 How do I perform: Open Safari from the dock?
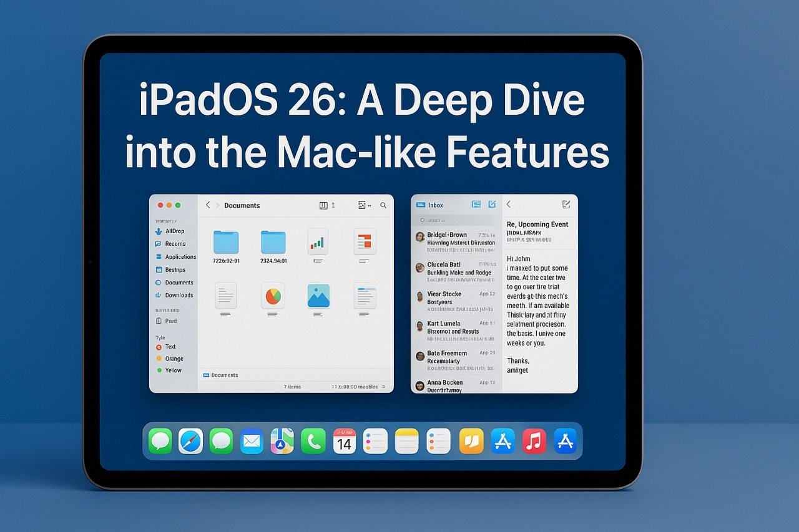[190, 441]
